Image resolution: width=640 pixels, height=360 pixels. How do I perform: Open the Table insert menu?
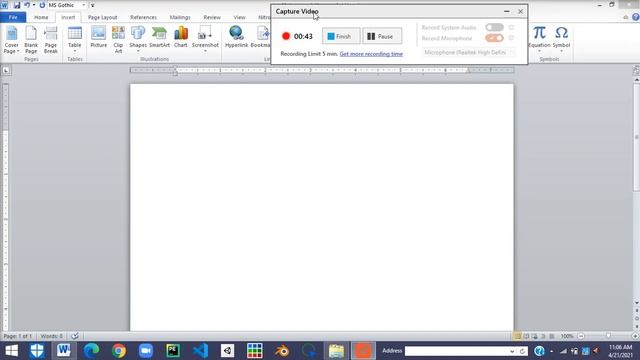75,39
